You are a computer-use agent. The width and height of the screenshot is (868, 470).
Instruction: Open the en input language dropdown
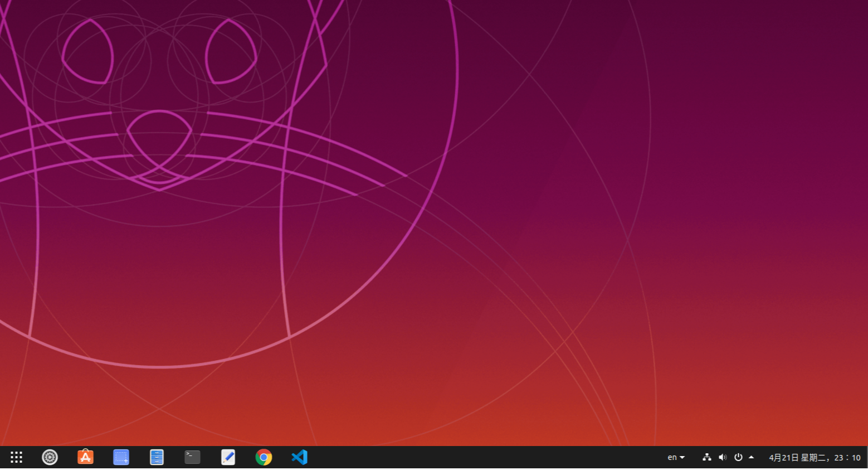[676, 457]
